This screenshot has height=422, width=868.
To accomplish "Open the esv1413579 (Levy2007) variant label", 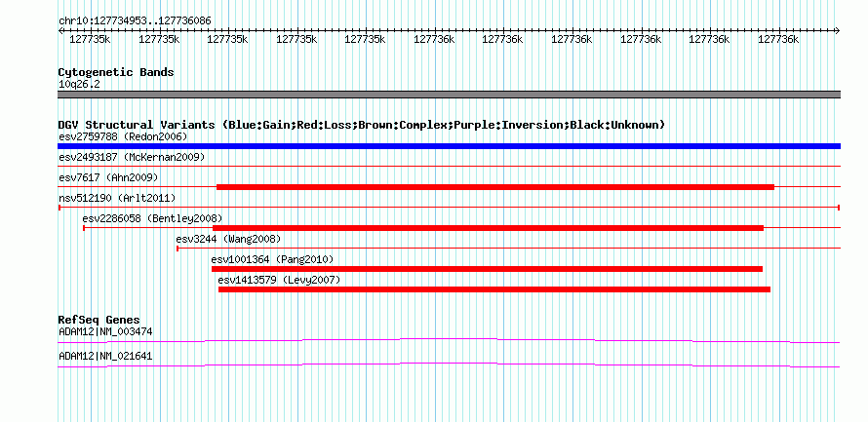I will 279,280.
